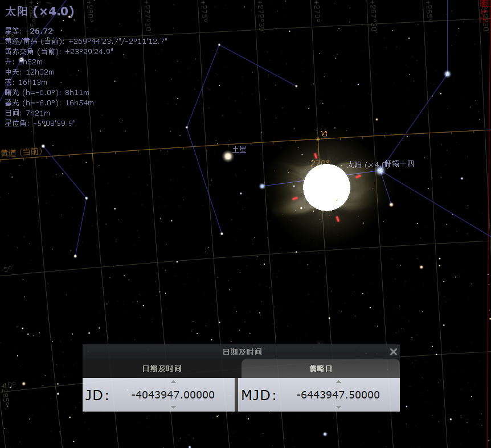491x448 pixels.
Task: Select the blue star left of Sun
Action: click(x=262, y=186)
